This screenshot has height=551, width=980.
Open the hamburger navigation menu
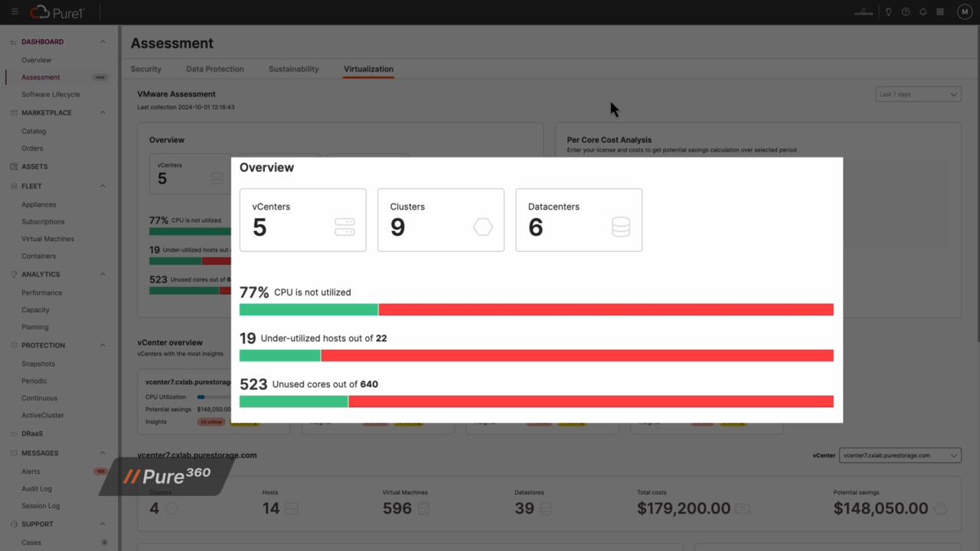click(x=15, y=12)
